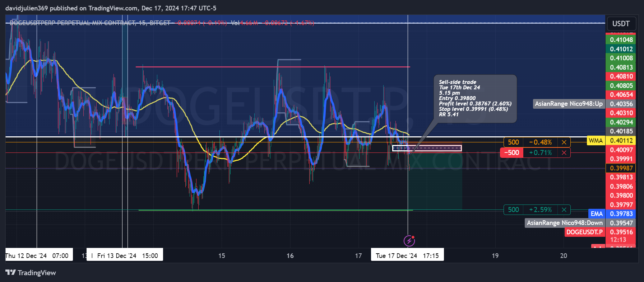Click the 0.39797 price tag

point(621,205)
